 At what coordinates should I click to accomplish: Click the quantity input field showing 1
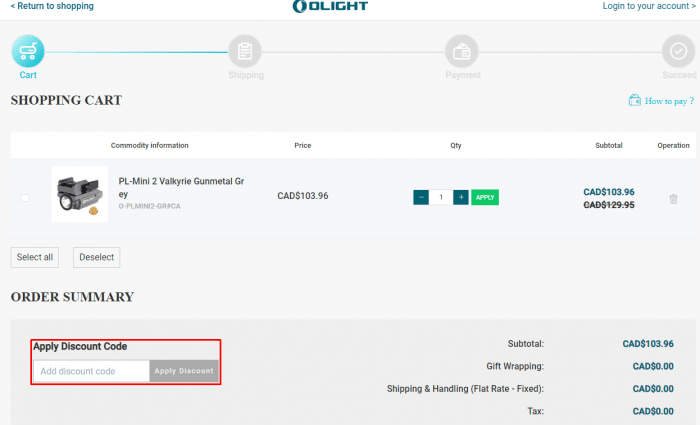[441, 197]
